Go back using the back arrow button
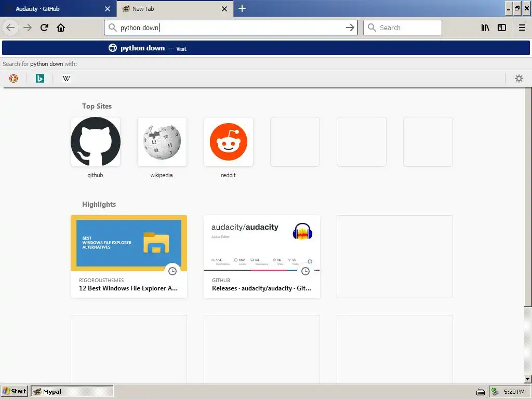The image size is (532, 399). click(x=10, y=28)
